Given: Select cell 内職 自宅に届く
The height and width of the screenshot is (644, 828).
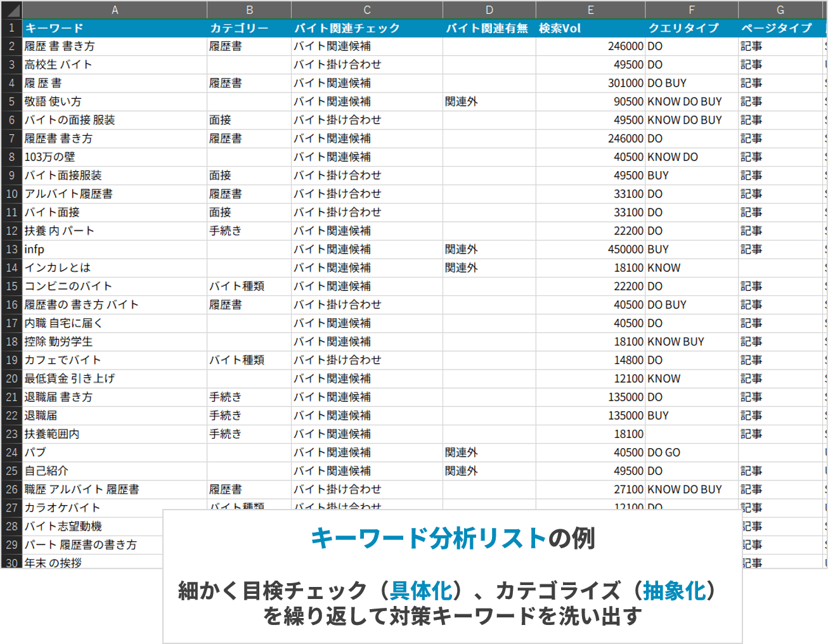Looking at the screenshot, I should (x=115, y=323).
